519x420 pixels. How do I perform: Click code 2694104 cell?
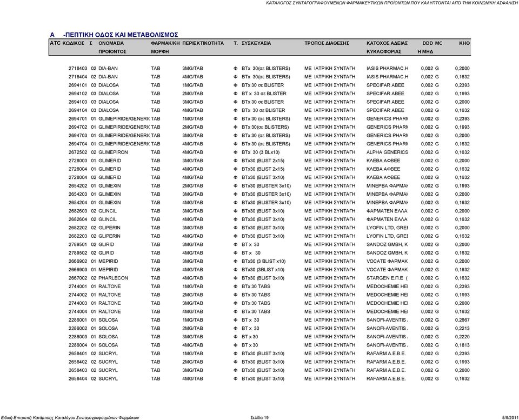coord(78,110)
